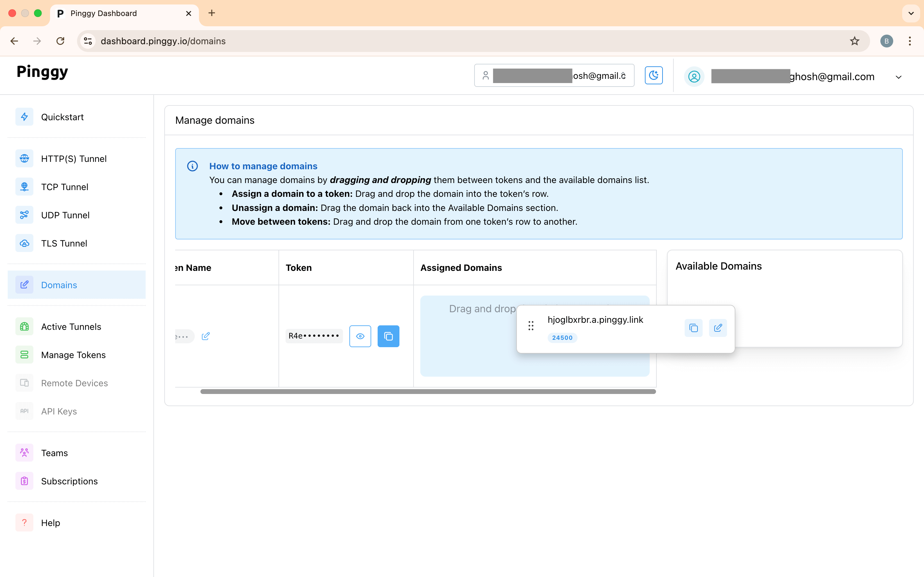The height and width of the screenshot is (577, 924).
Task: Open UDP Tunnel settings
Action: tap(65, 215)
